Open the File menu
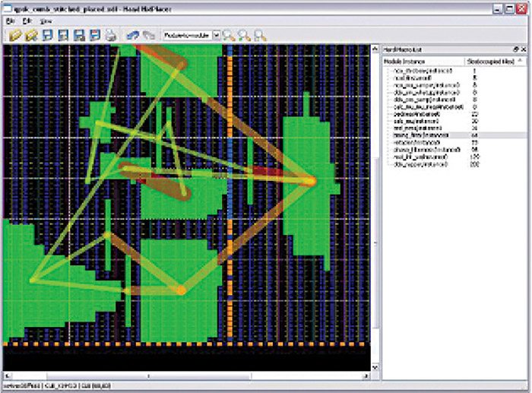 [11, 22]
